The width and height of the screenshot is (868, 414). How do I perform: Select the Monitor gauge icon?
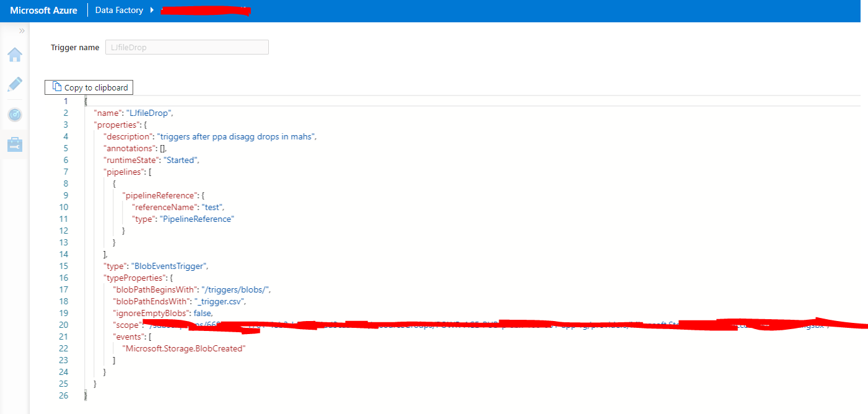click(x=14, y=115)
